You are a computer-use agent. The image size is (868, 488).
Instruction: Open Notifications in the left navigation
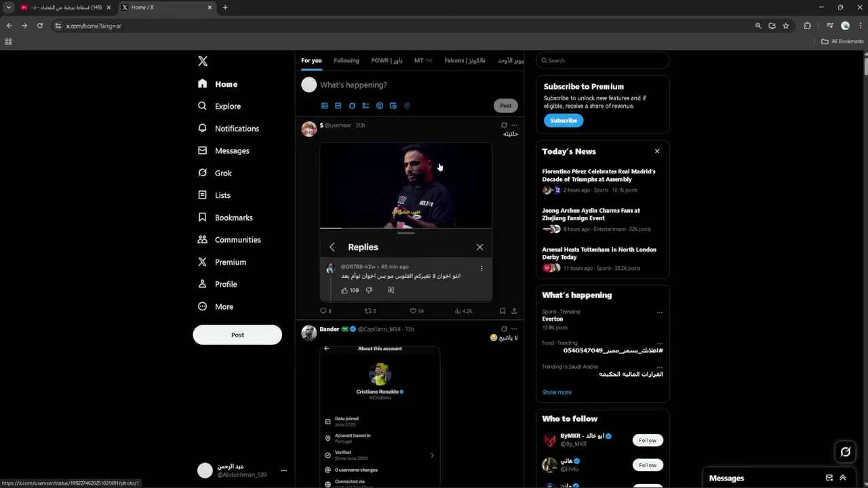[228, 129]
